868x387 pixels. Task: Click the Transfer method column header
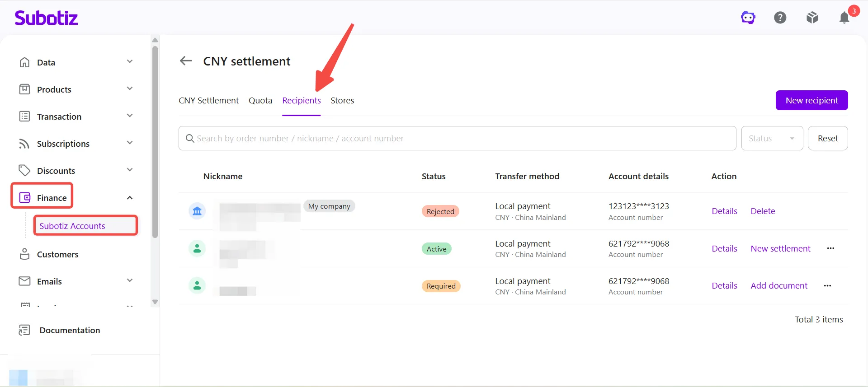(x=527, y=176)
